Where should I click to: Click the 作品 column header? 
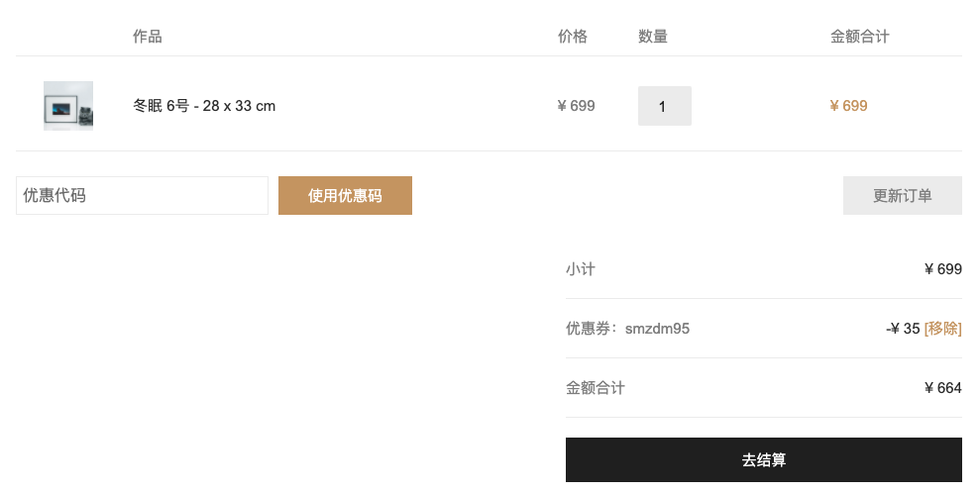tap(148, 37)
